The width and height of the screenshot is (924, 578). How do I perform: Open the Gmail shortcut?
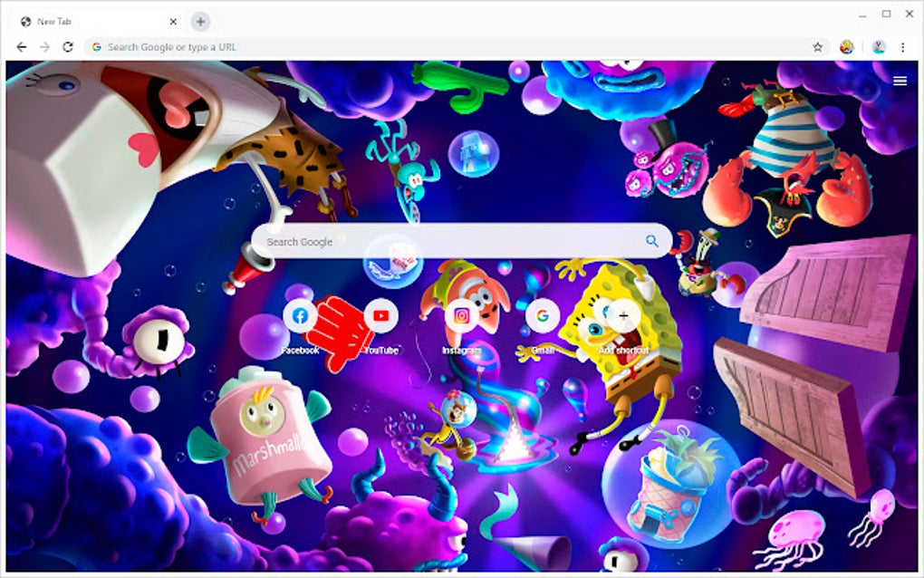[541, 316]
